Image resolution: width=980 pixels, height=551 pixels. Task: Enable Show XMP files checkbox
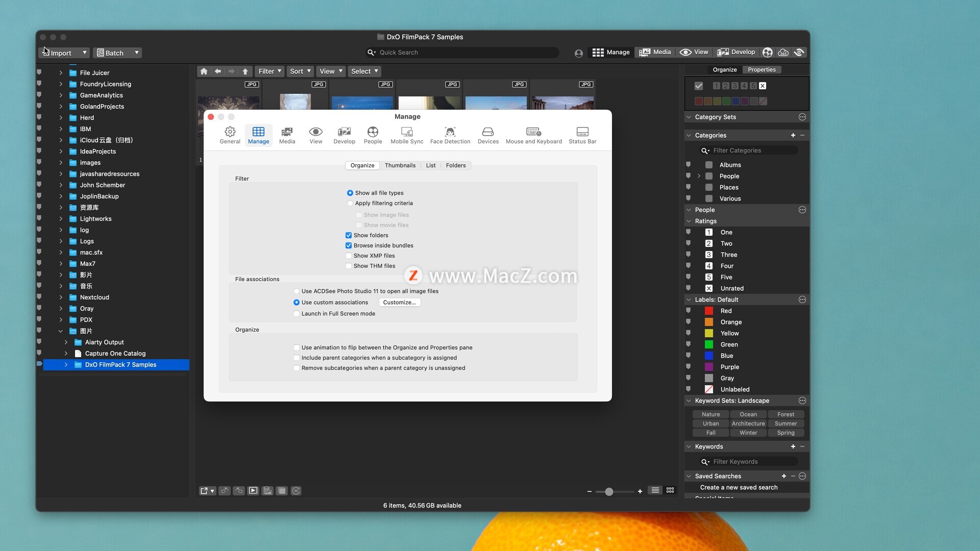point(349,256)
